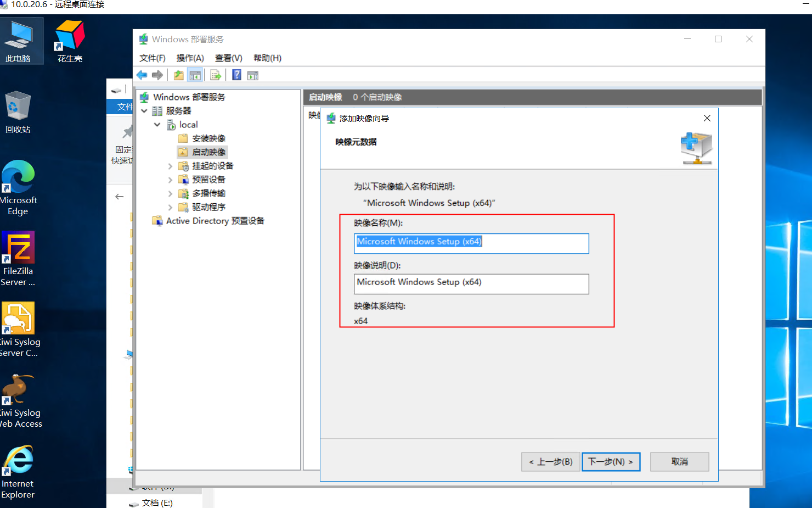Open Microsoft Edge desktop shortcut
Screen dimensions: 812x508
(x=18, y=188)
